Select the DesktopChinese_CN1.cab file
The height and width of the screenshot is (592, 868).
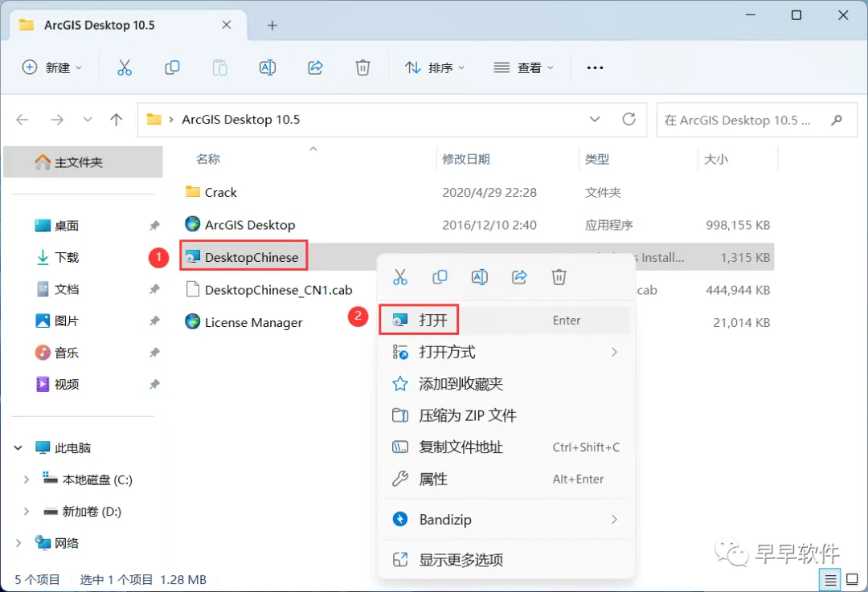(278, 290)
